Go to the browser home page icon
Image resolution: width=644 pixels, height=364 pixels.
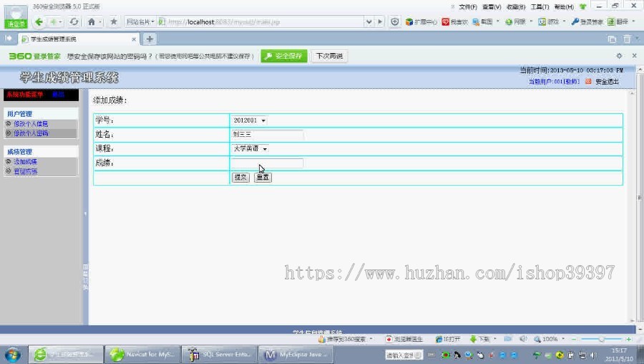click(92, 21)
